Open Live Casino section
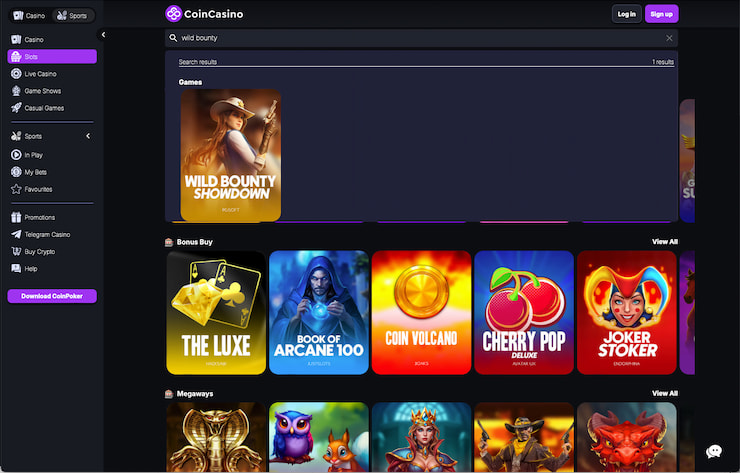 point(52,74)
